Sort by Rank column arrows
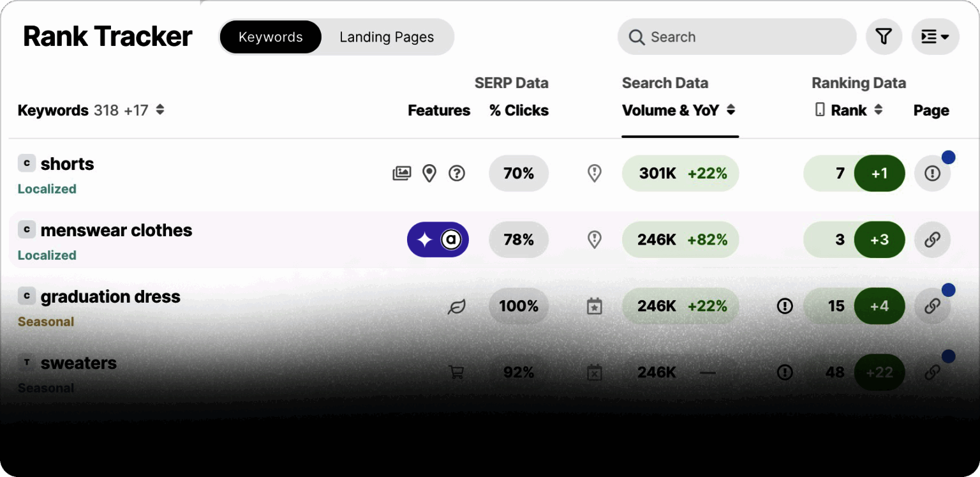 878,110
